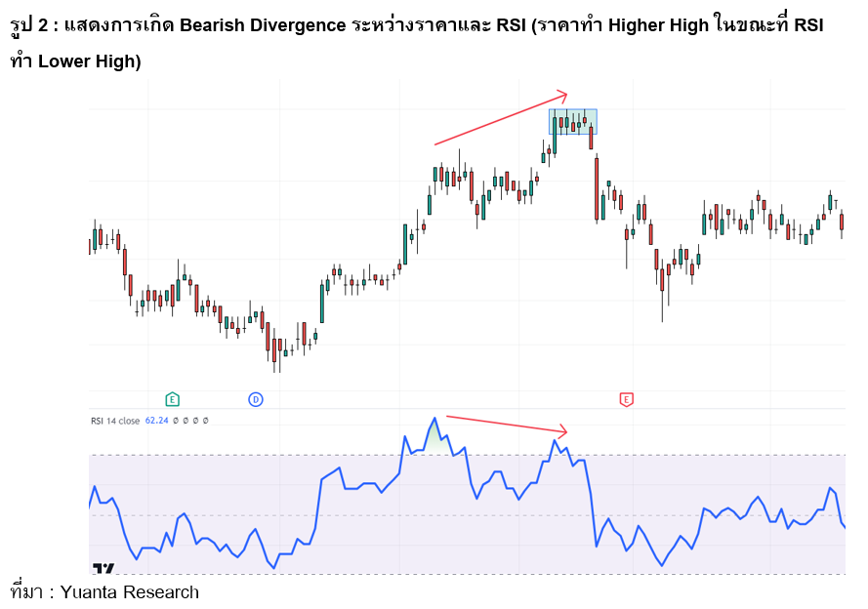The image size is (868, 609).
Task: Select the RSI 14 close legend label
Action: [x=115, y=419]
